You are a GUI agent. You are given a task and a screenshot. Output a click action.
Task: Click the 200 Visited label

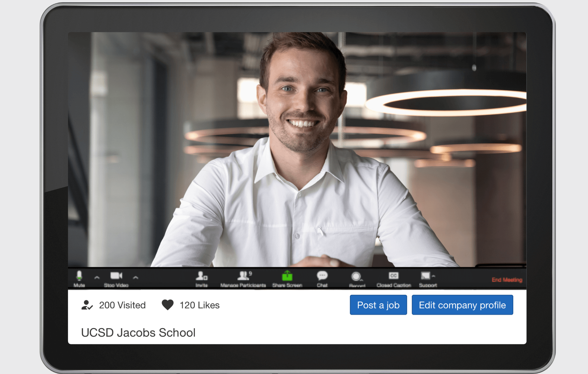(x=122, y=305)
